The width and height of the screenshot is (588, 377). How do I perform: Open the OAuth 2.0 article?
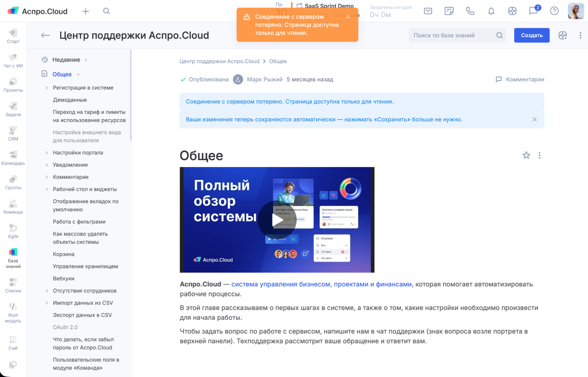pyautogui.click(x=65, y=327)
